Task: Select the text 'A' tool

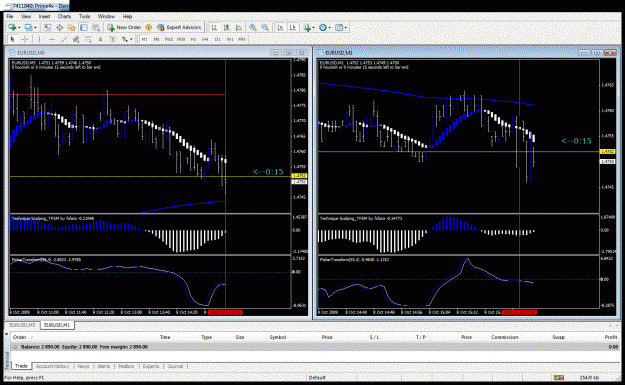Action: (x=100, y=39)
